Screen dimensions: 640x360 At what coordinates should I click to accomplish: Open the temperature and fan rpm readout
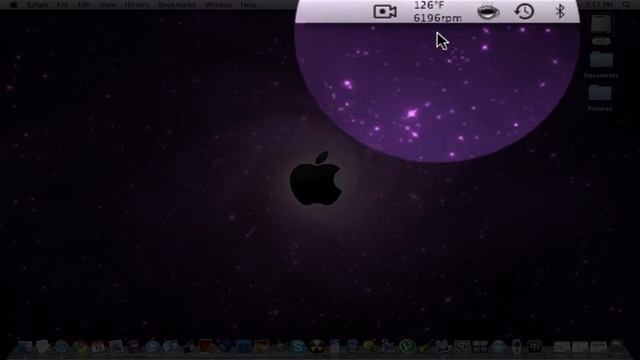(438, 12)
